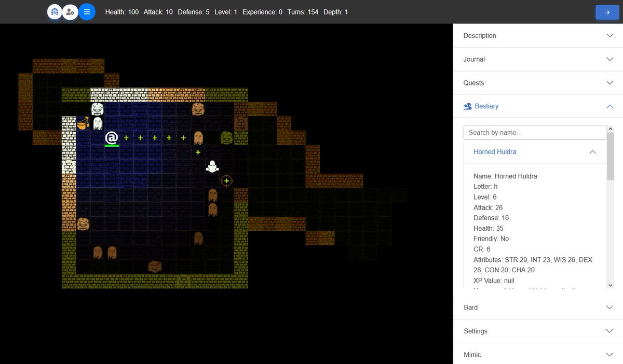Click the green troll face monster
Viewport: 623px width, 364px height.
click(x=226, y=138)
